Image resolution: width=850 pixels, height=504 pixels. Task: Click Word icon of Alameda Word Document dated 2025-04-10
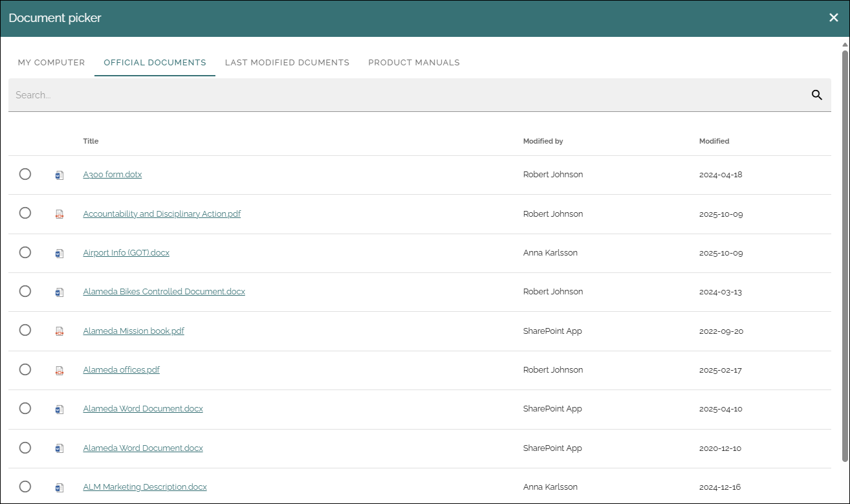pyautogui.click(x=60, y=409)
